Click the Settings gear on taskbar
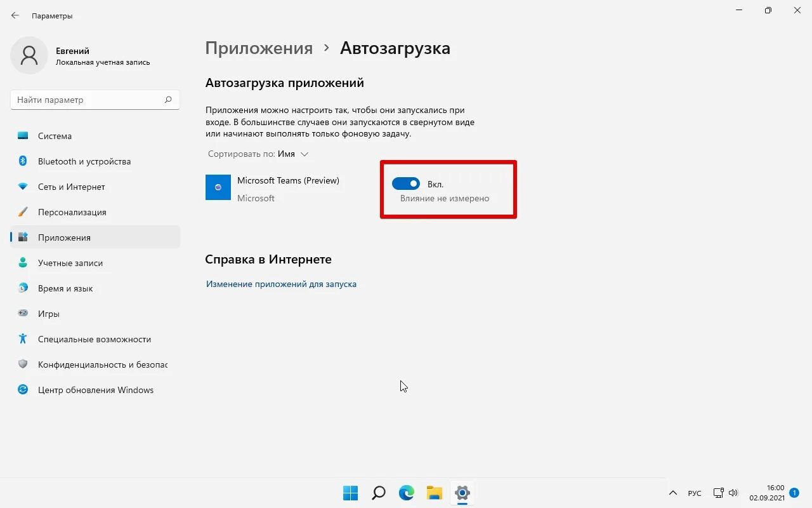Image resolution: width=812 pixels, height=508 pixels. click(462, 493)
